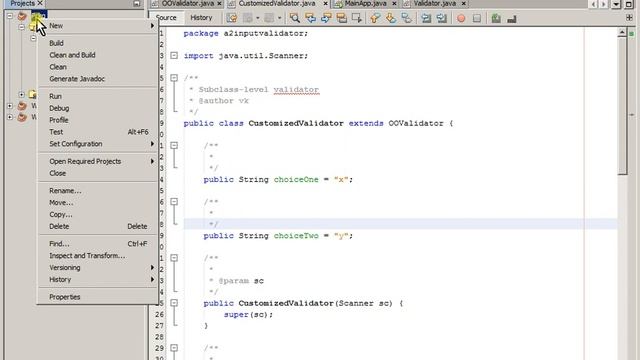Click the greyed Back navigation icon

coord(248,18)
